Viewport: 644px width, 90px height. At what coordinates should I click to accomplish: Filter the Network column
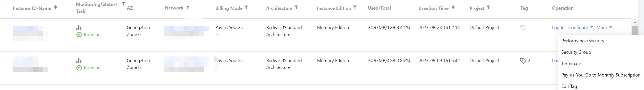tap(188, 7)
